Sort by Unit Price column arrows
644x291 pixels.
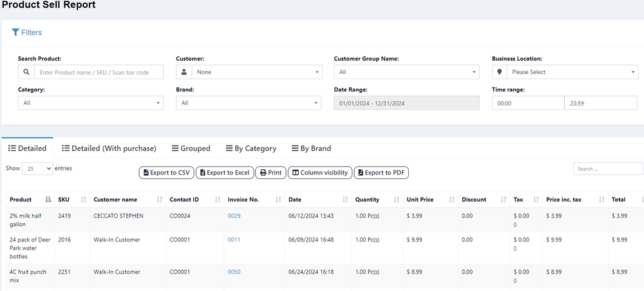(451, 200)
